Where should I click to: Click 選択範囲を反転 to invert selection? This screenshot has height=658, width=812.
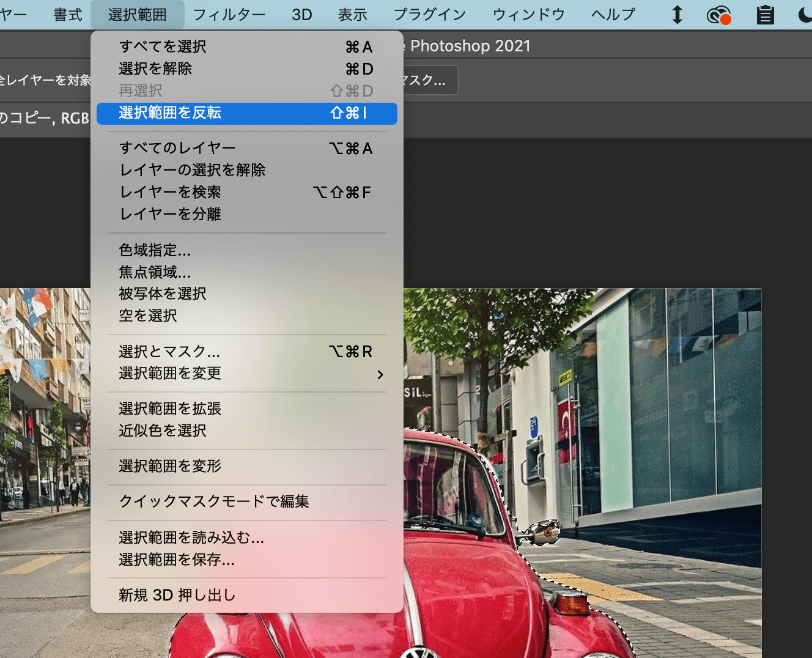[x=247, y=113]
